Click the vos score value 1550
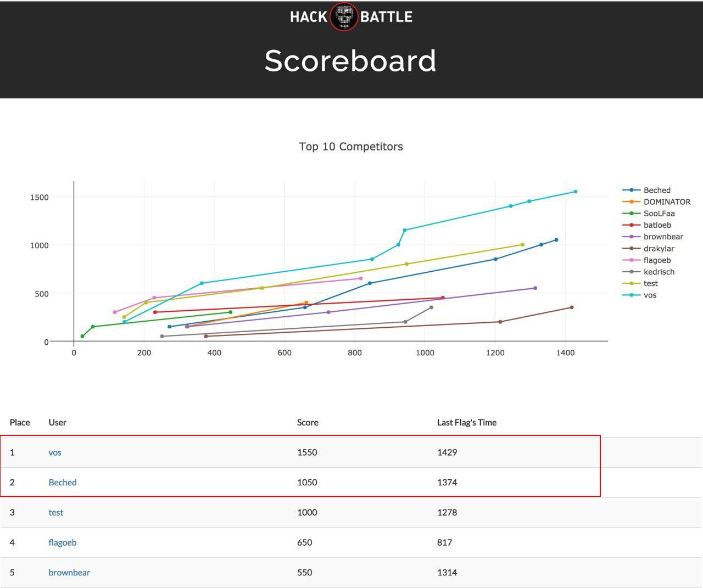 [307, 452]
